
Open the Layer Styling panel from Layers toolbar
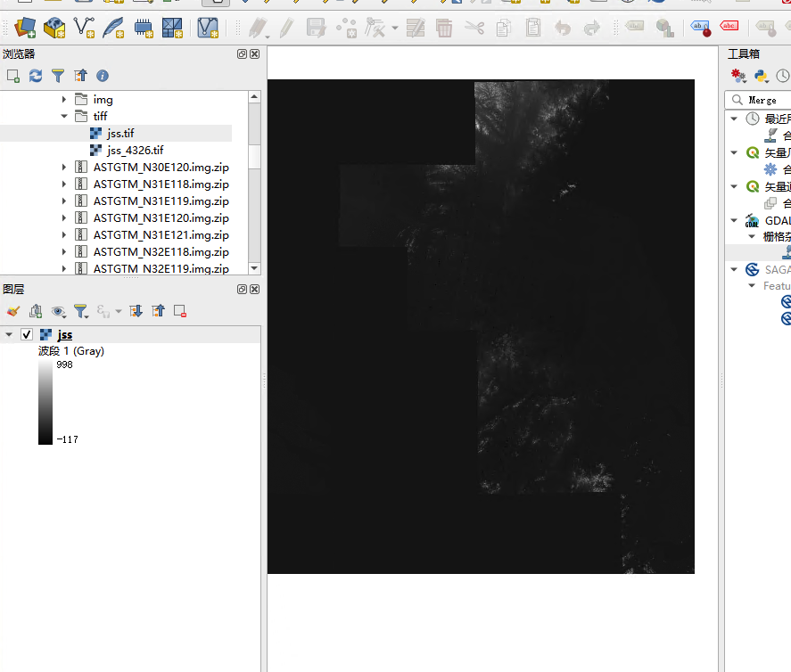click(12, 311)
